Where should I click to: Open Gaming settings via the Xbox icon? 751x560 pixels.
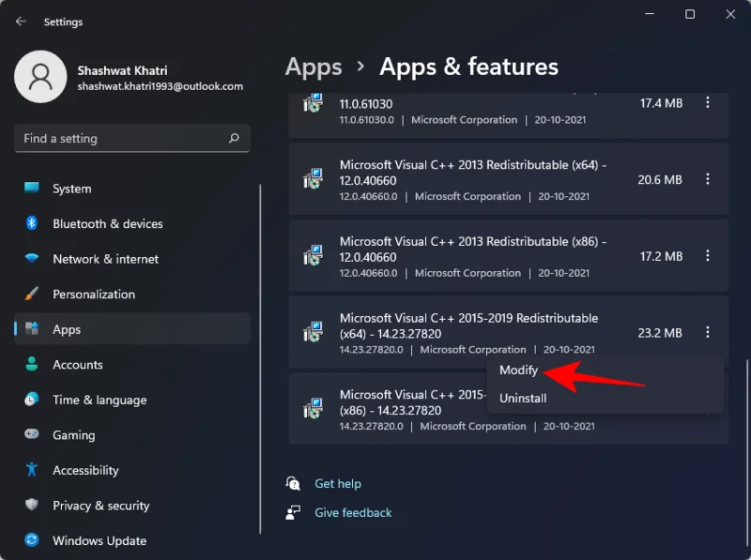point(31,435)
